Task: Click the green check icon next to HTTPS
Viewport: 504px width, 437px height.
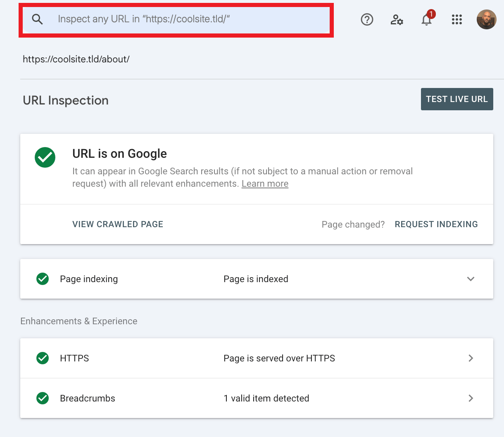Action: pyautogui.click(x=42, y=358)
